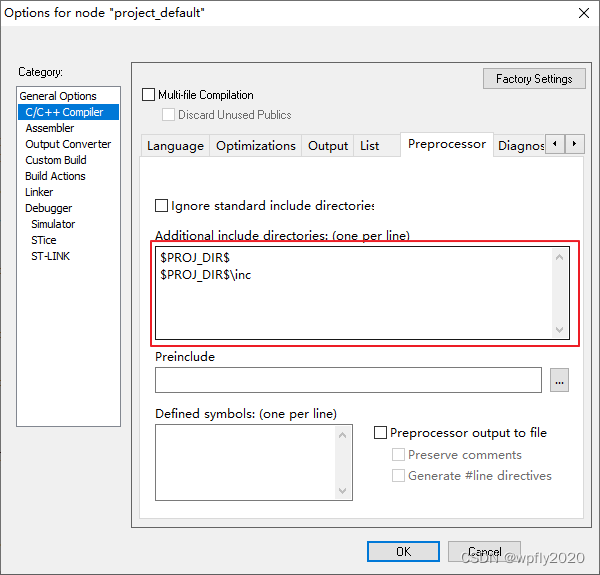Enable Multi-file Compilation checkbox

coord(148,94)
